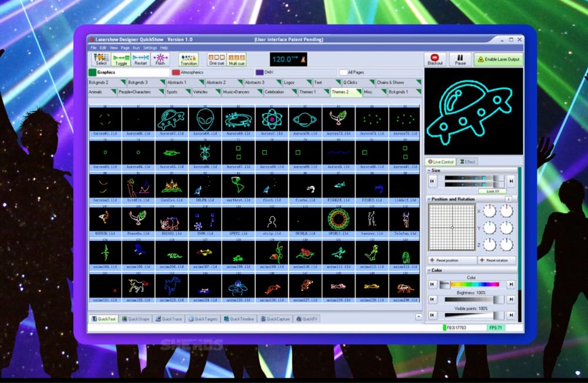Screen dimensions: 588x383
Task: Click Enable Laser Output
Action: [x=499, y=59]
